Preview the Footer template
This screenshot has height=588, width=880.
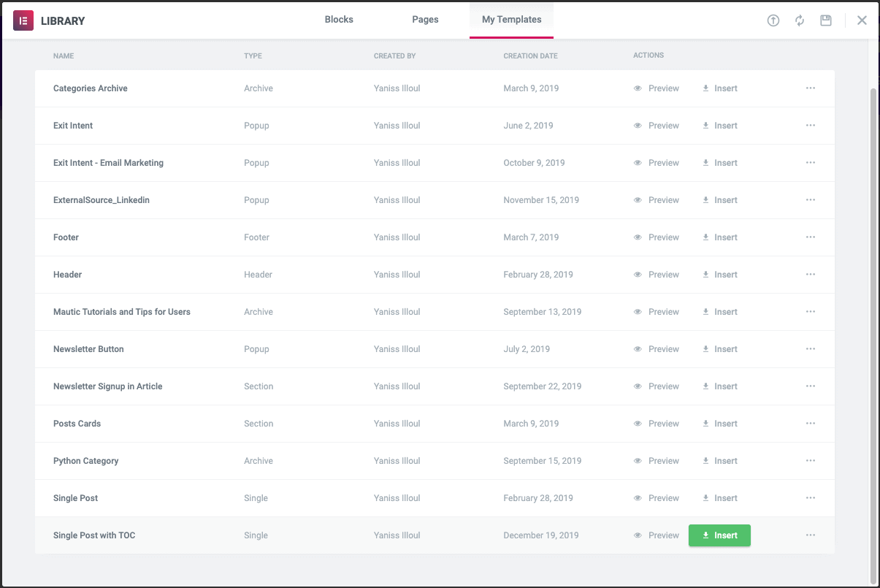point(657,237)
